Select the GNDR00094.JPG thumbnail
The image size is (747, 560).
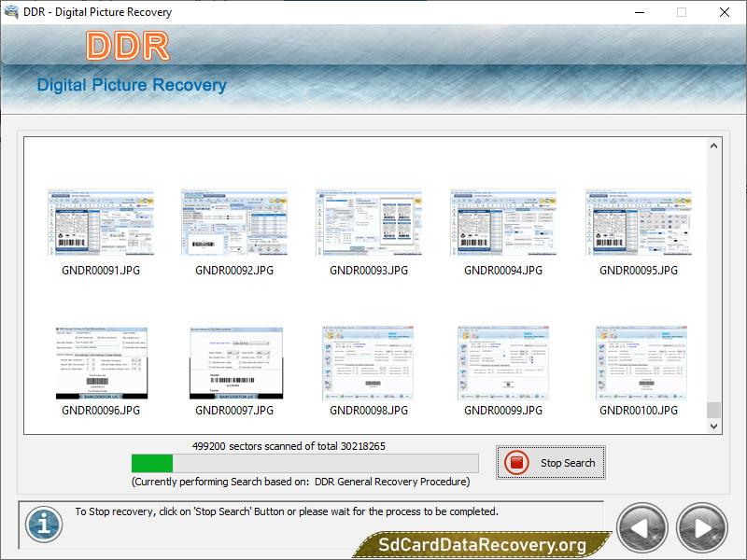503,222
